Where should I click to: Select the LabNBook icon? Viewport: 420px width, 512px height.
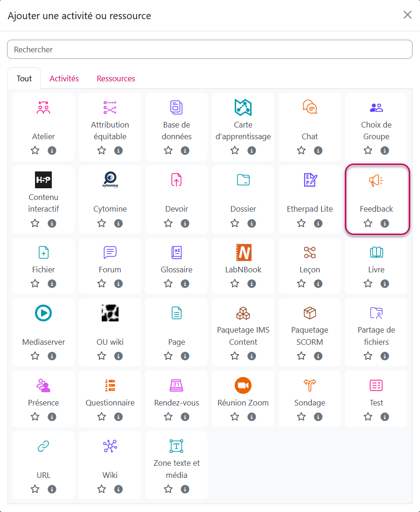[x=243, y=253]
